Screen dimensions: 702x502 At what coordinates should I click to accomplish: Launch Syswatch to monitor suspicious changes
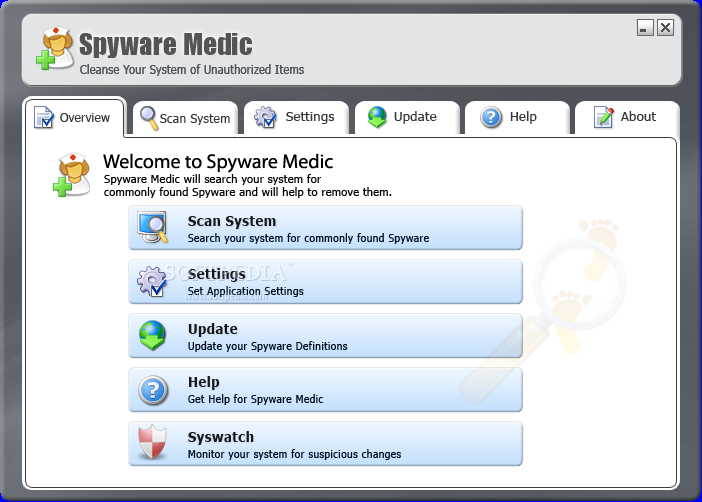pos(325,444)
